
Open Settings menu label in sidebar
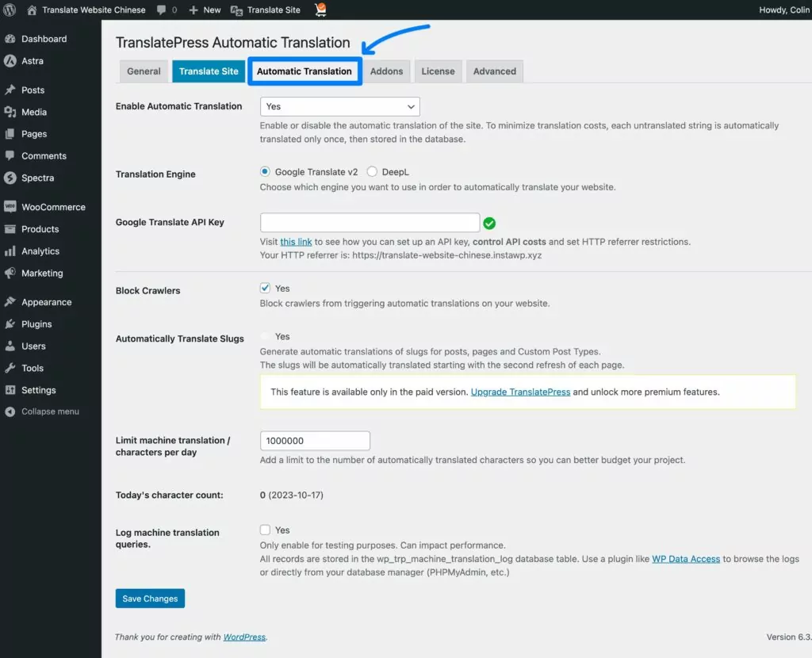coord(39,390)
